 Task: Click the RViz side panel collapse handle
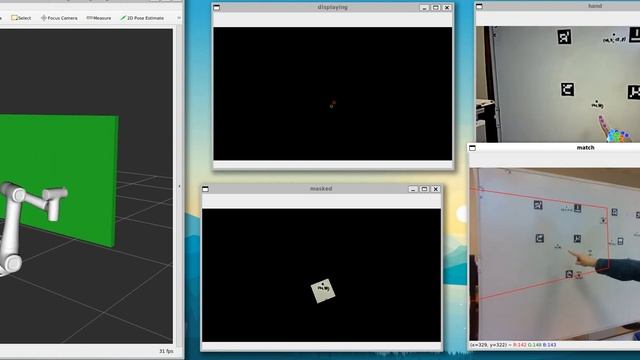(179, 186)
